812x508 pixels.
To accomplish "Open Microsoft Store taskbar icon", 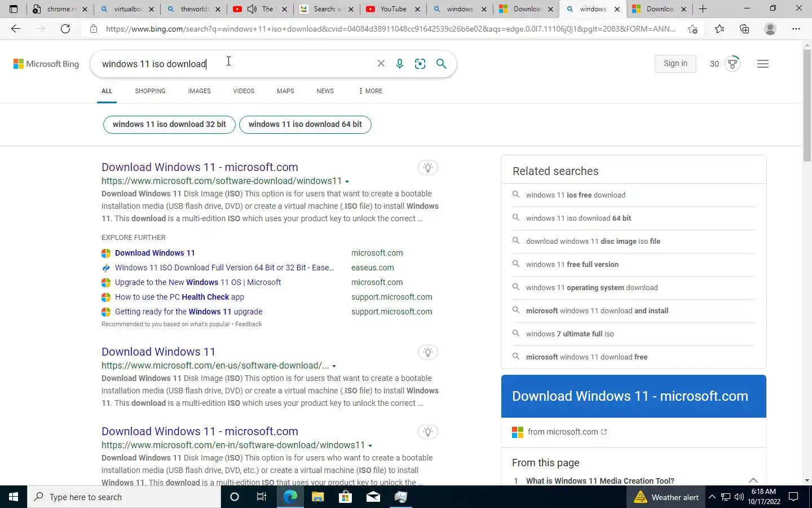I will [x=346, y=497].
